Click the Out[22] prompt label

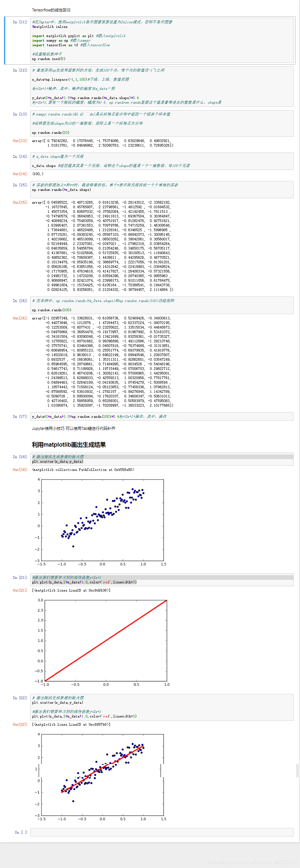tap(20, 724)
